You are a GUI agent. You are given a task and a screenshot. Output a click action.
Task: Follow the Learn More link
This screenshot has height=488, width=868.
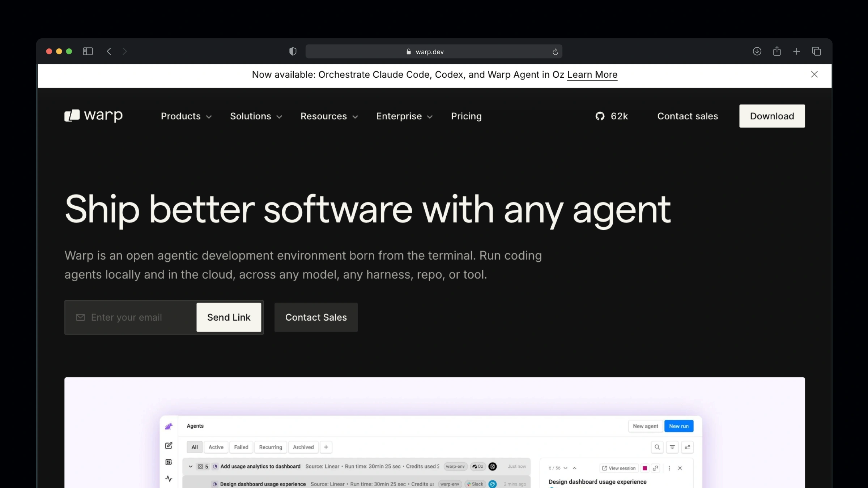point(592,75)
